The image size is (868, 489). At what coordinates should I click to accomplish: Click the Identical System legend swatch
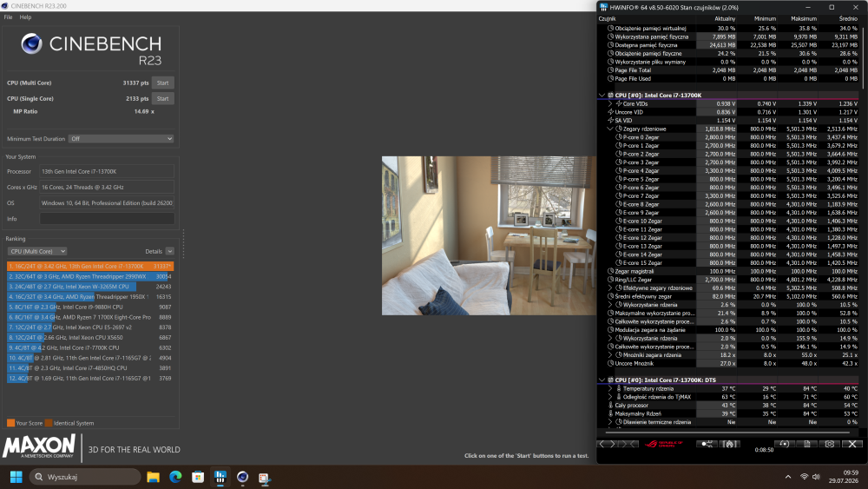click(x=49, y=423)
